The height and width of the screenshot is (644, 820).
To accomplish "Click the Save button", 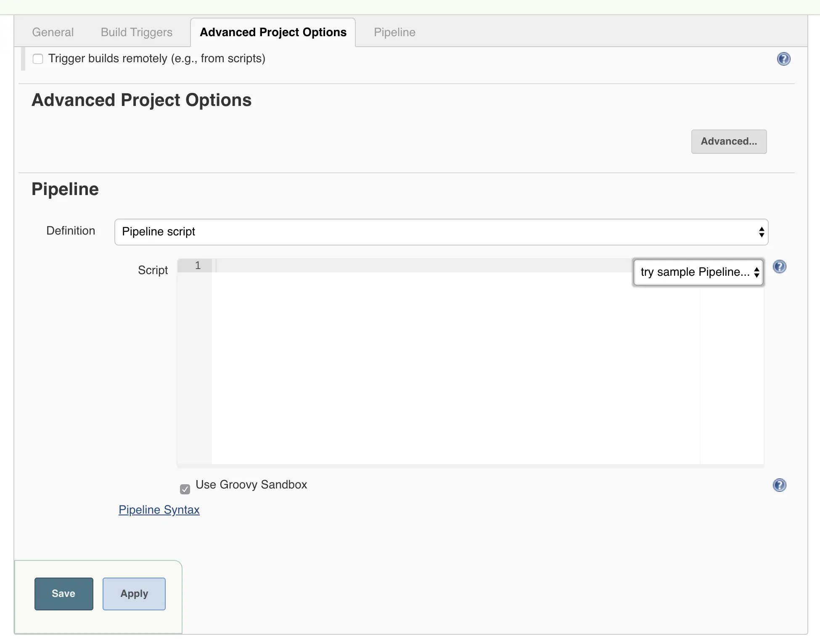I will tap(63, 593).
